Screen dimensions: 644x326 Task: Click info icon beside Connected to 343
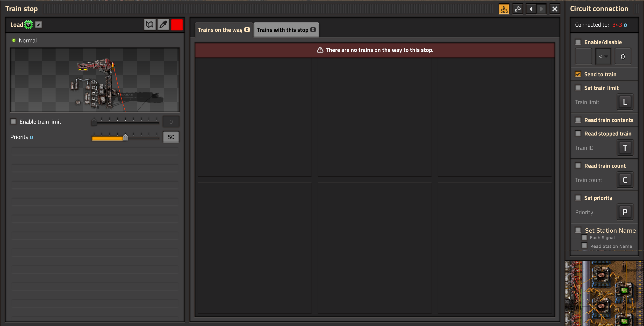click(x=625, y=25)
